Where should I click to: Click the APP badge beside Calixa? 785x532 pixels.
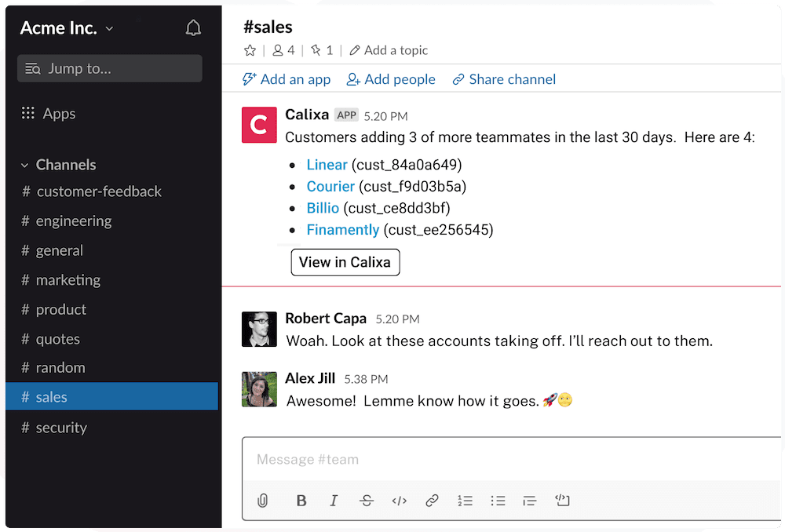(346, 115)
